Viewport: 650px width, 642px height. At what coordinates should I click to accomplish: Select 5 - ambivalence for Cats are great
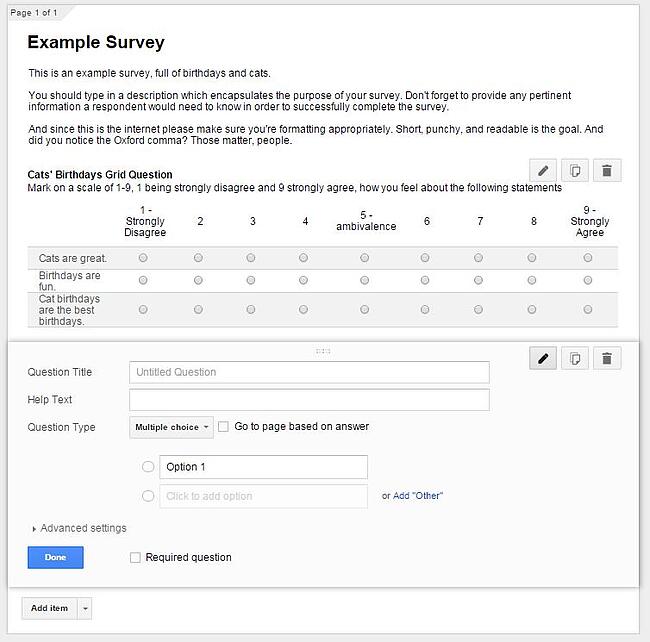click(x=366, y=258)
